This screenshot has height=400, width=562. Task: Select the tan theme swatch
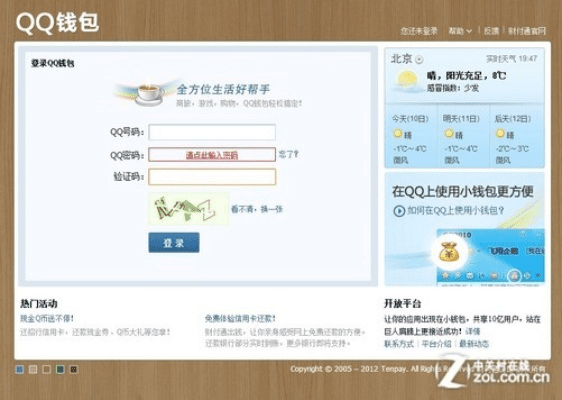pos(33,369)
